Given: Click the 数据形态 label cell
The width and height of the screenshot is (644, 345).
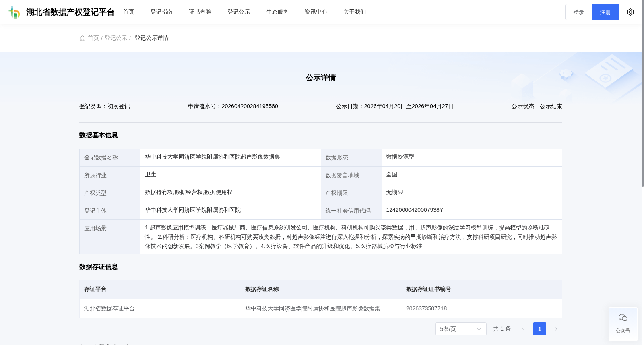Looking at the screenshot, I should tap(351, 157).
